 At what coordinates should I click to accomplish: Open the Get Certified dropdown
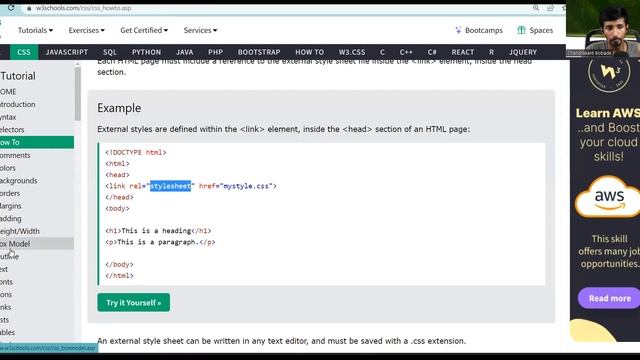tap(144, 30)
